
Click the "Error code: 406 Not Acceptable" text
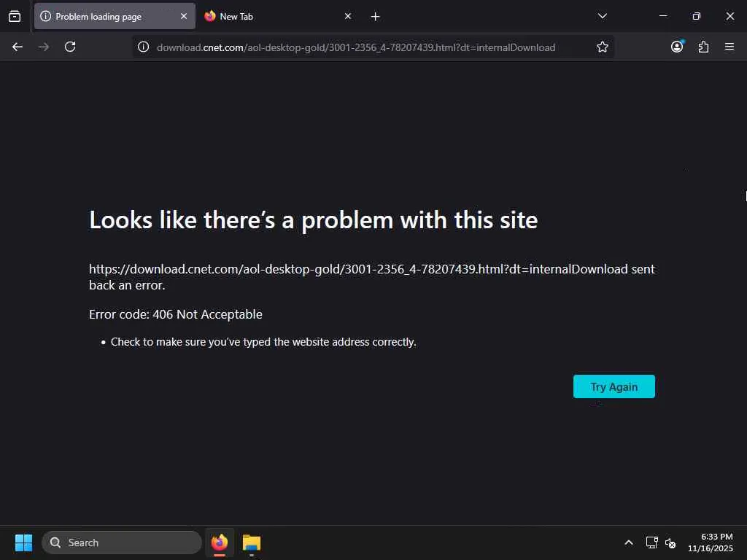coord(175,314)
